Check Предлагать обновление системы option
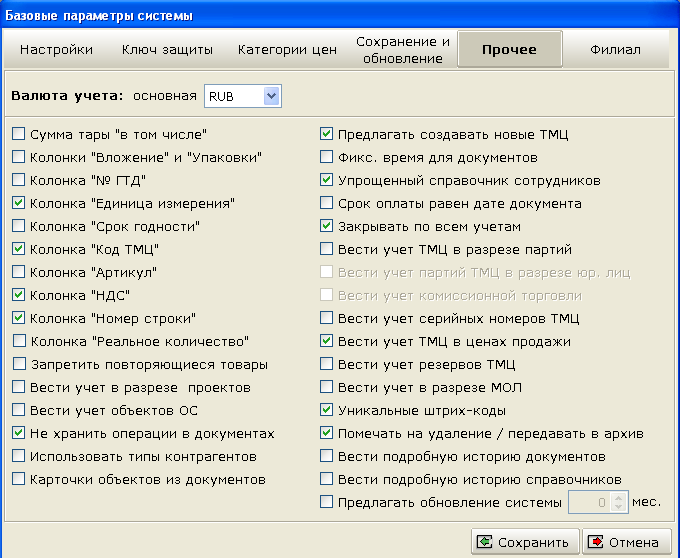This screenshot has width=680, height=558. 326,502
